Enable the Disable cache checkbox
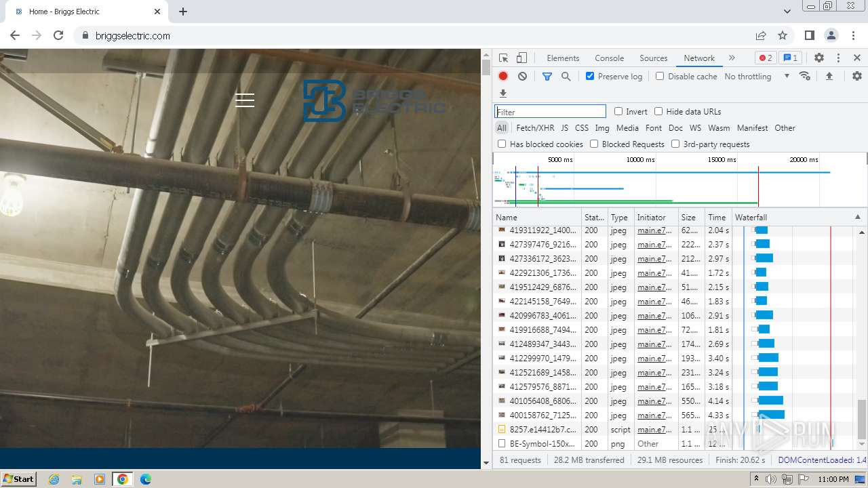This screenshot has height=488, width=868. [x=660, y=76]
